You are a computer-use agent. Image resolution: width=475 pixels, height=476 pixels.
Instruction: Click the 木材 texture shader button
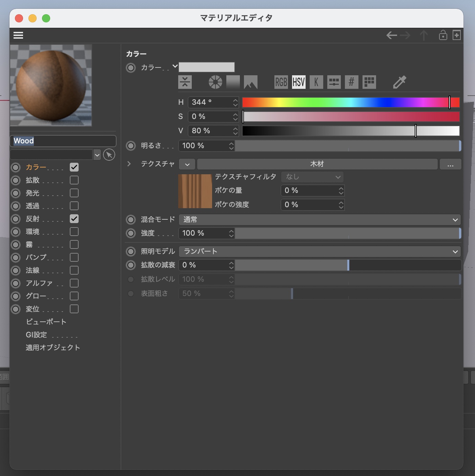pos(317,164)
